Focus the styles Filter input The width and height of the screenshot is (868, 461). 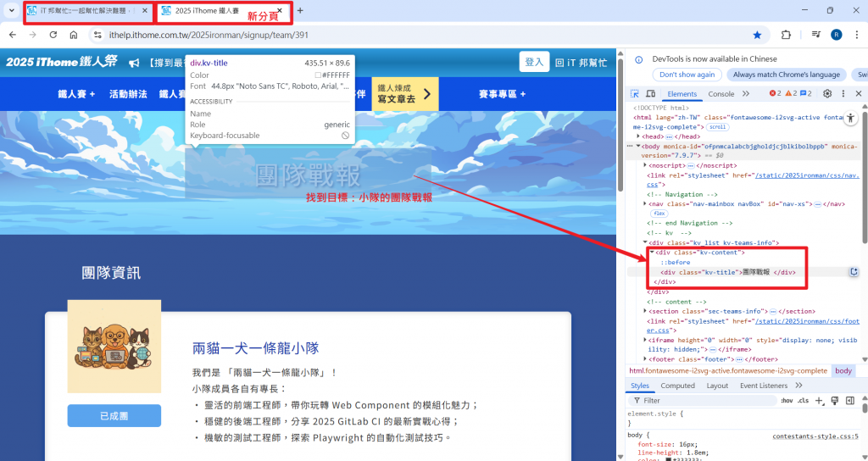click(703, 401)
